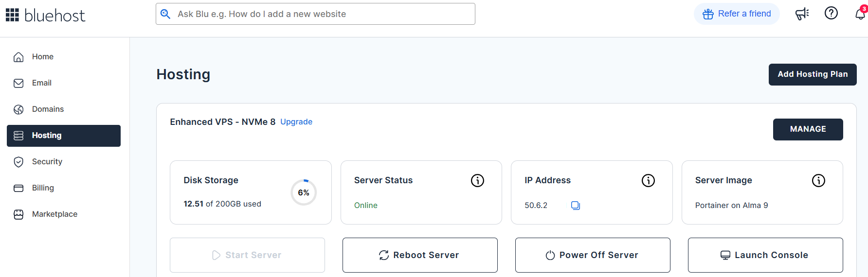Click the Power Off Server button
The height and width of the screenshot is (277, 868).
593,255
